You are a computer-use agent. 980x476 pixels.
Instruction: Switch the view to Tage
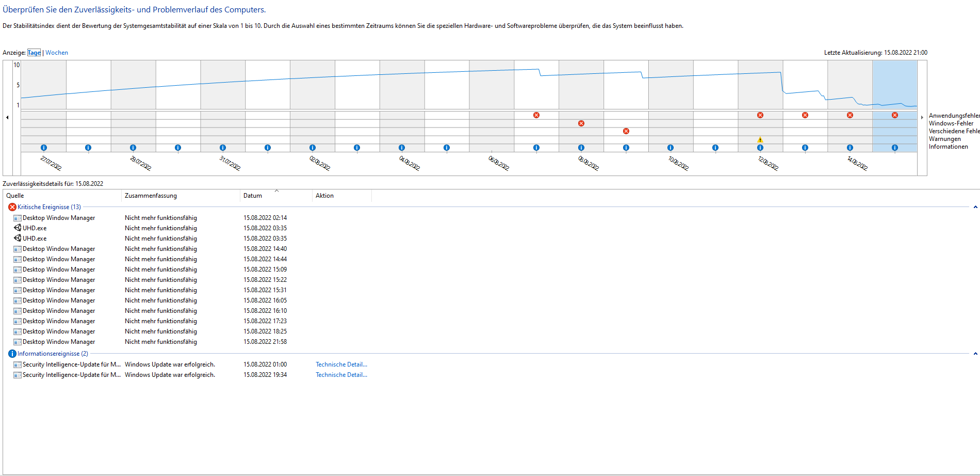point(34,53)
